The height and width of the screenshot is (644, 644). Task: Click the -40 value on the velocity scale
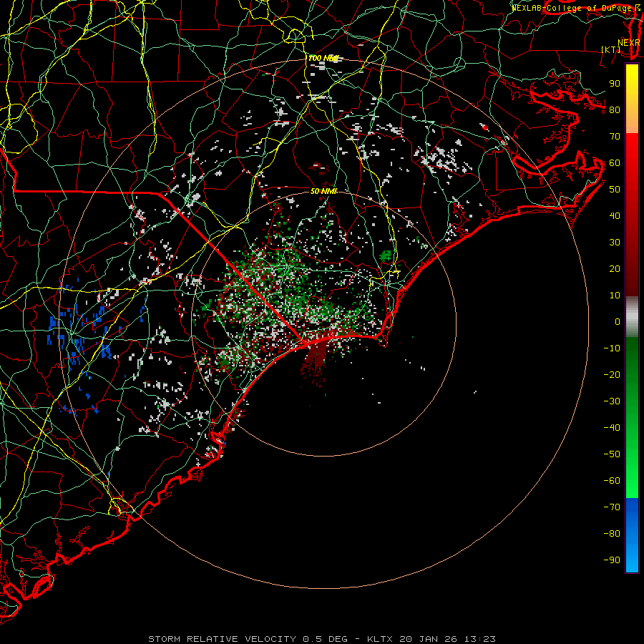[612, 428]
